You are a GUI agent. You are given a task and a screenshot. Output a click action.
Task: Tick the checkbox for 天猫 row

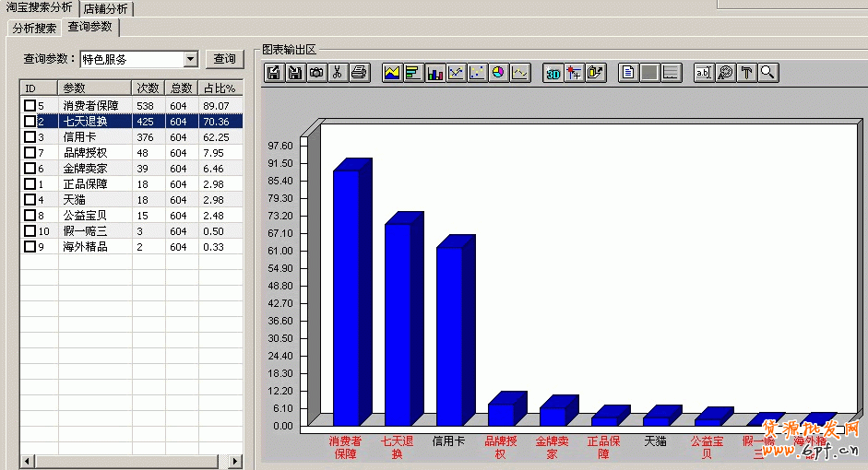[30, 200]
